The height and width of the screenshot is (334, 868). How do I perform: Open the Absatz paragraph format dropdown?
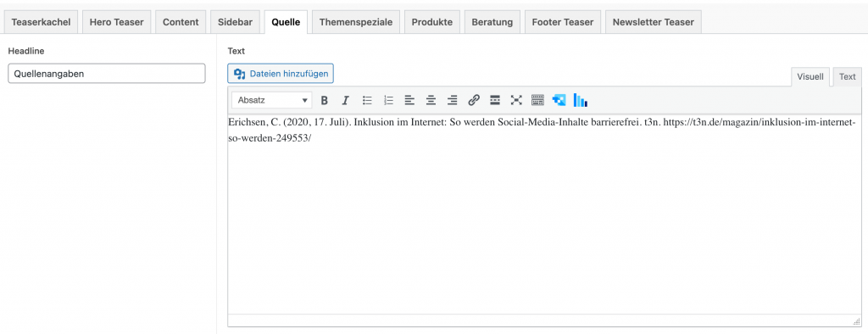click(272, 100)
